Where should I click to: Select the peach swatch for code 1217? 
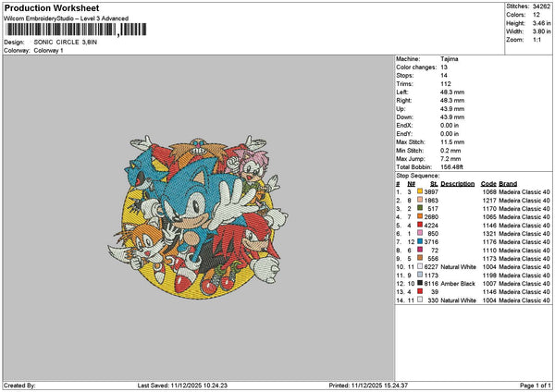(x=420, y=201)
